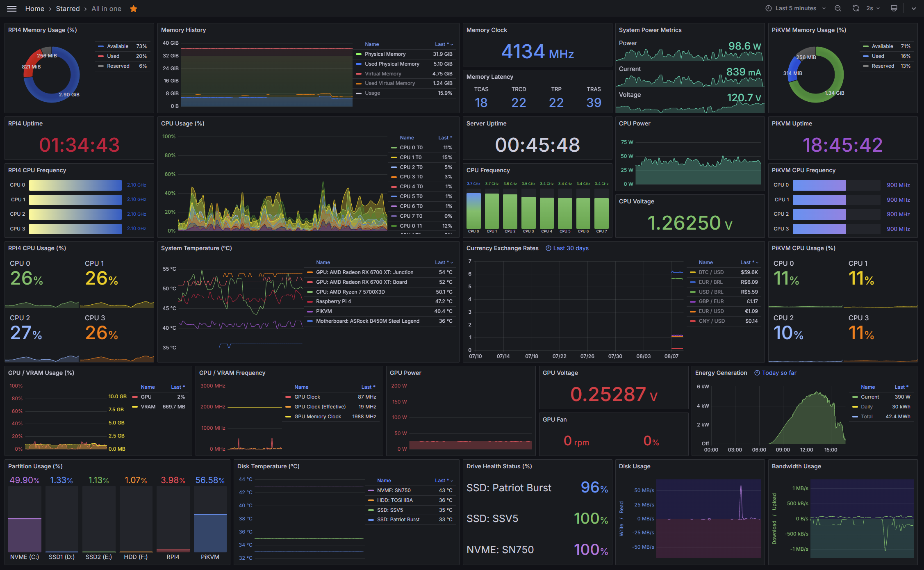Image resolution: width=924 pixels, height=570 pixels.
Task: Click the TRAS memory latency value 39
Action: (x=594, y=103)
